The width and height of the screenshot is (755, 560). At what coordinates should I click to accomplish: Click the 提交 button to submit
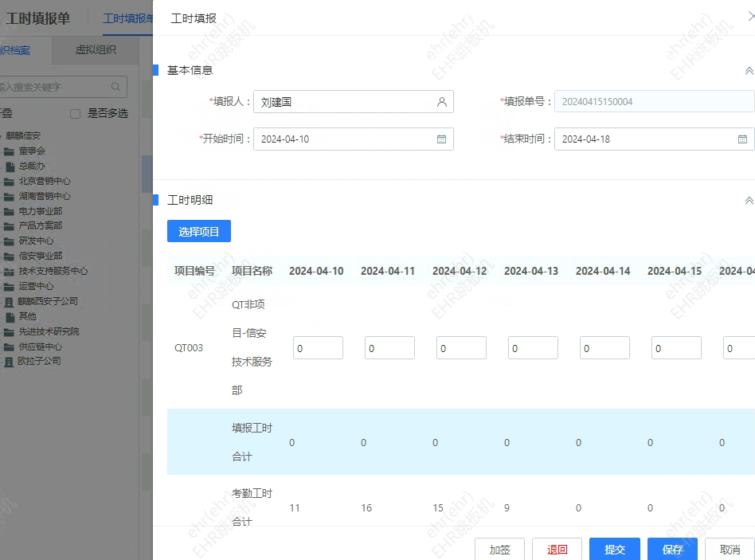click(614, 549)
